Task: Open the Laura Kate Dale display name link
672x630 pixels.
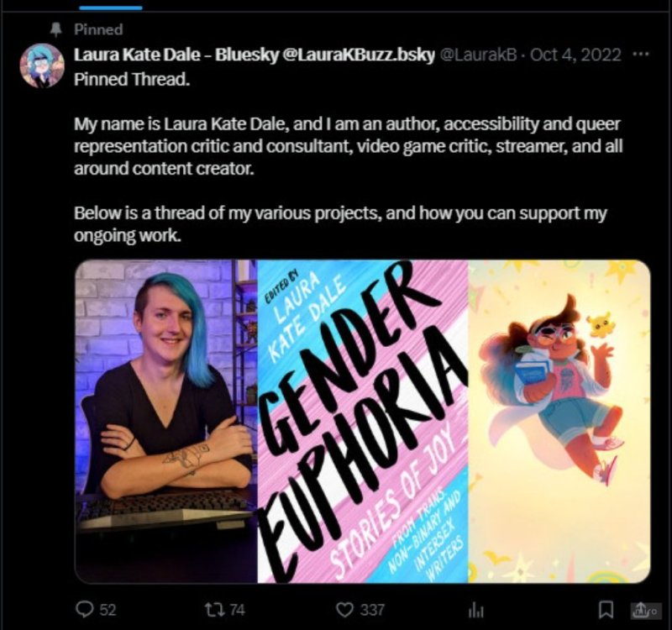Action: (x=255, y=55)
